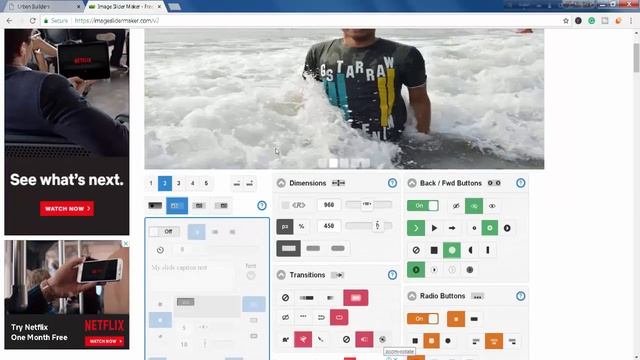Select the red continuous loop icon

pyautogui.click(x=339, y=317)
